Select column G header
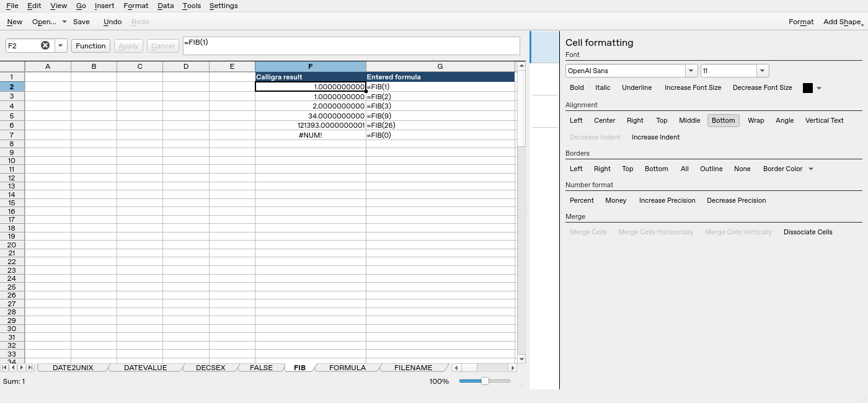The width and height of the screenshot is (868, 403). 440,66
